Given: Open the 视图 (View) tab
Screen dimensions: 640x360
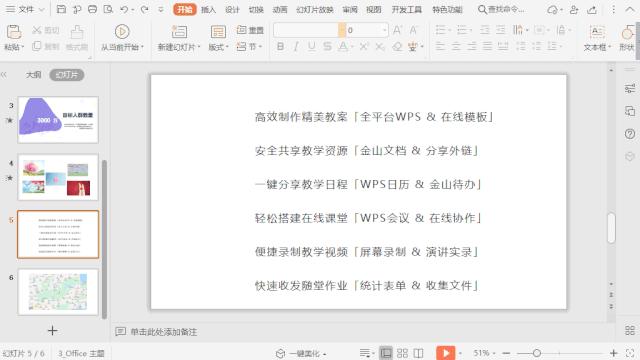Looking at the screenshot, I should (373, 9).
